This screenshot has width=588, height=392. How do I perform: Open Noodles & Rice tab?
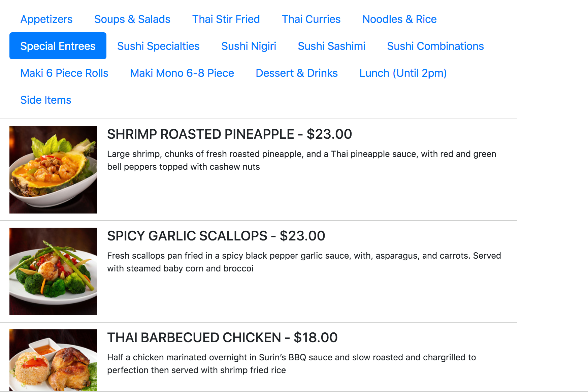click(399, 19)
